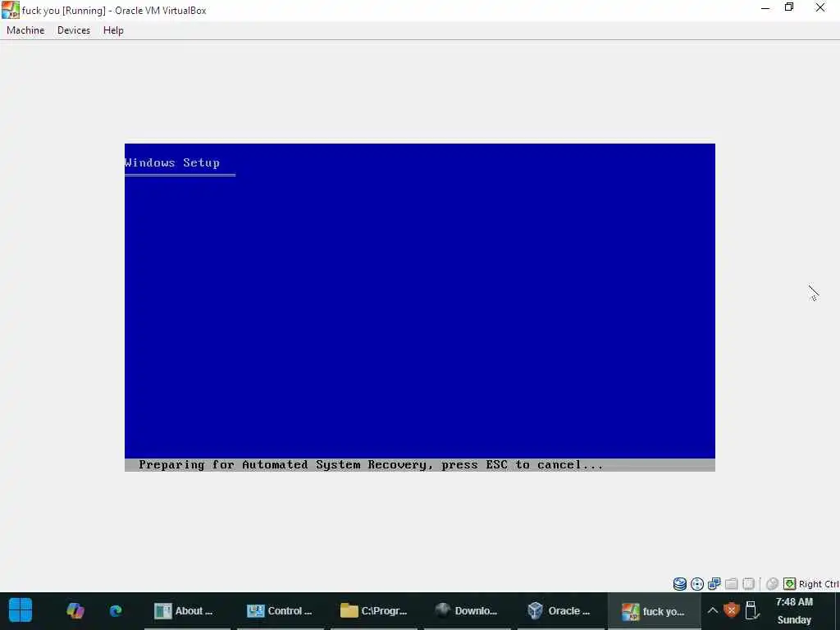
Task: Expand the hidden system tray icons chevron
Action: (x=713, y=610)
